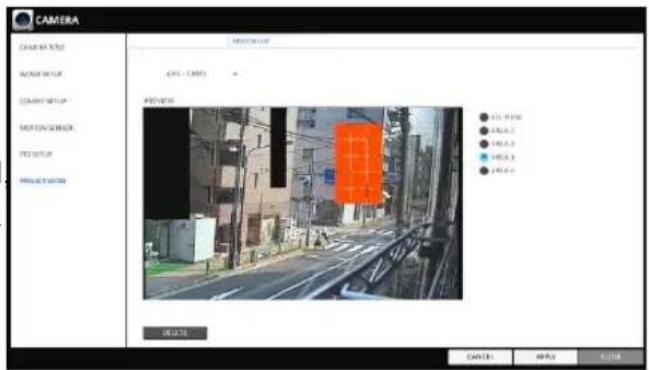Select the Area 4 radio button
649x370 pixels.
484,170
